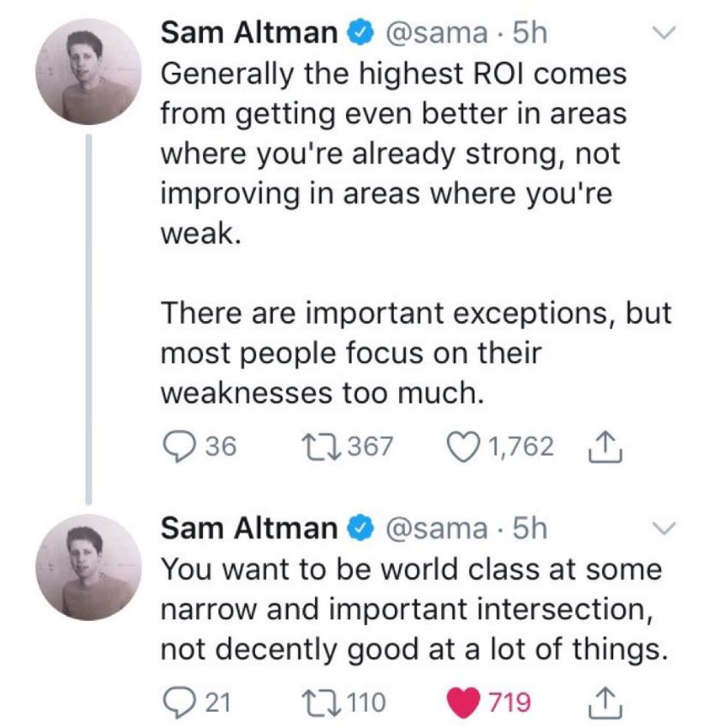
Task: Share the second tweet about narrow intersection
Action: 605,703
